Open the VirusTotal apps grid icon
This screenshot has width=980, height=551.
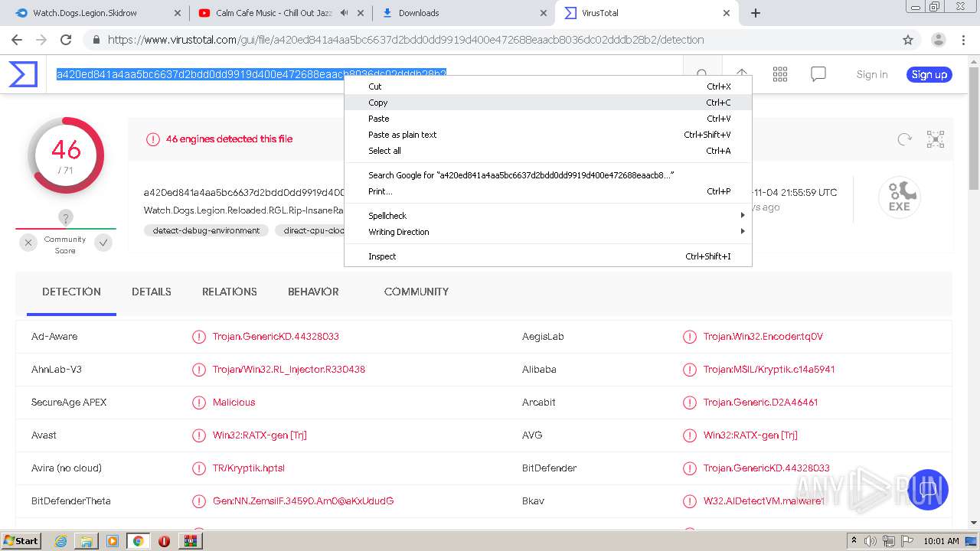(x=780, y=74)
